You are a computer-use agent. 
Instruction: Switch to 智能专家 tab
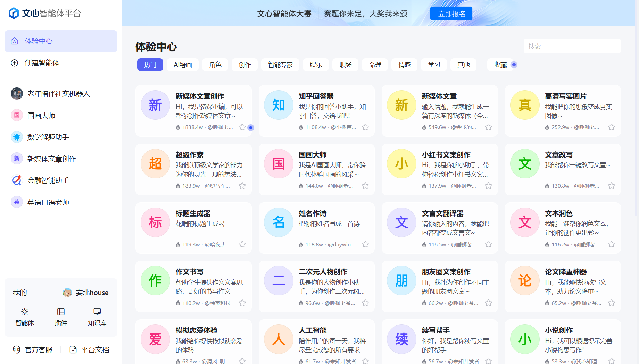click(280, 65)
